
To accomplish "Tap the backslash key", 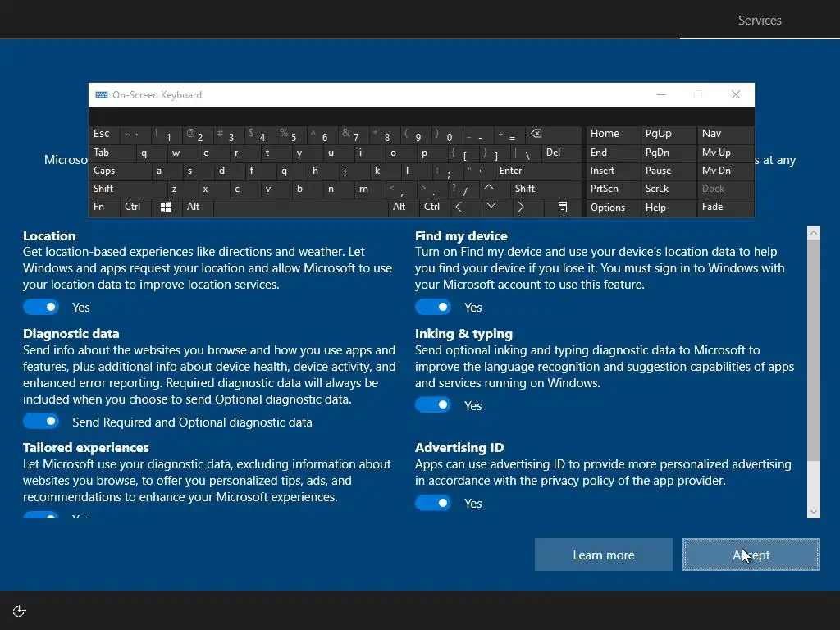I will click(525, 153).
